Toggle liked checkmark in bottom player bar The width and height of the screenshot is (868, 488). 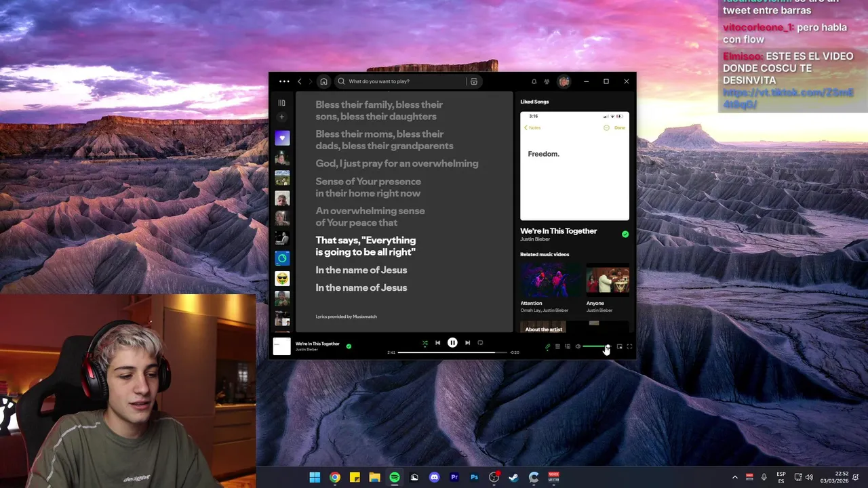pyautogui.click(x=349, y=346)
